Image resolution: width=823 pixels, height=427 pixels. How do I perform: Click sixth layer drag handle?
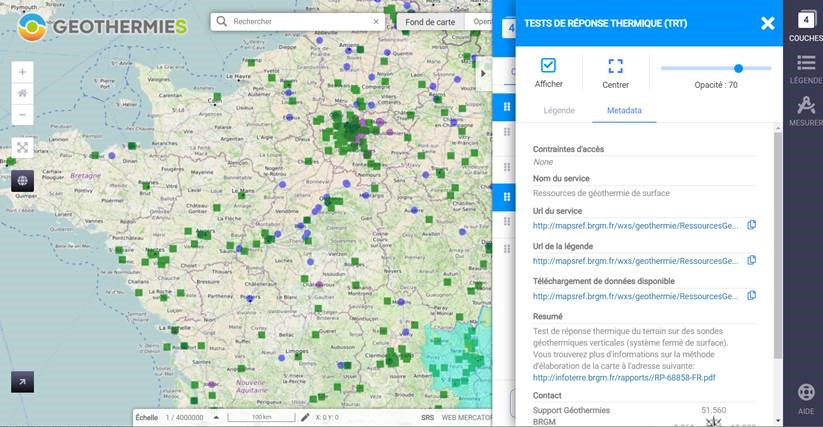click(507, 249)
